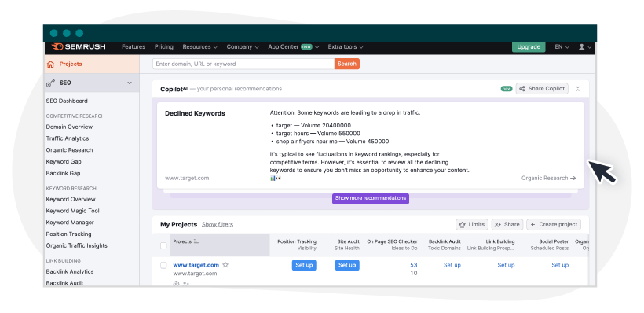The image size is (644, 313).
Task: Click the Projects home icon
Action: [x=50, y=64]
